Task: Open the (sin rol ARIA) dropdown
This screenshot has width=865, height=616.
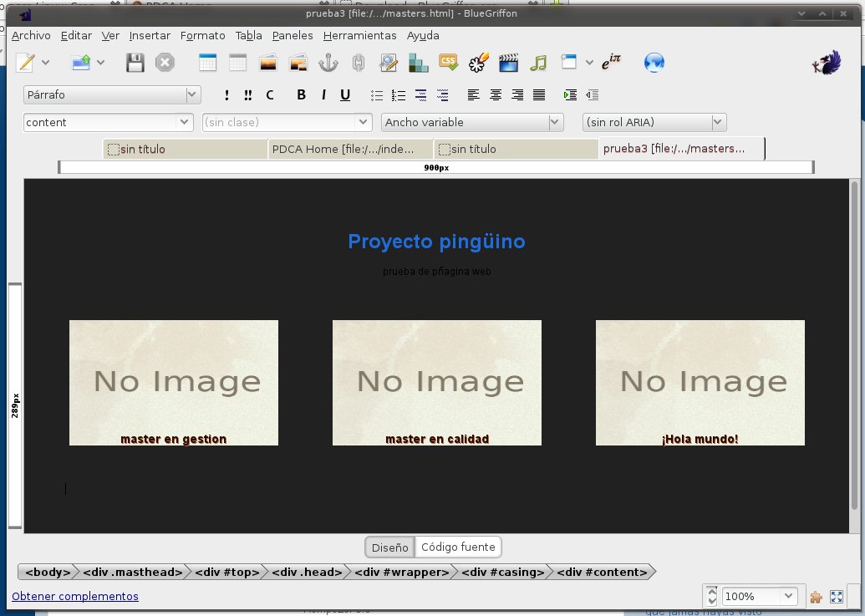Action: click(654, 122)
